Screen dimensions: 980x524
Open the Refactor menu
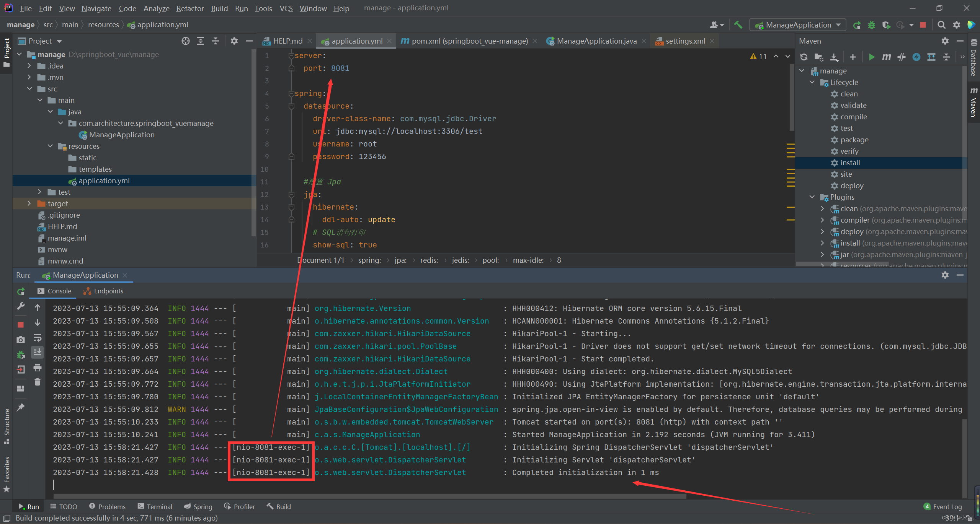click(x=190, y=8)
